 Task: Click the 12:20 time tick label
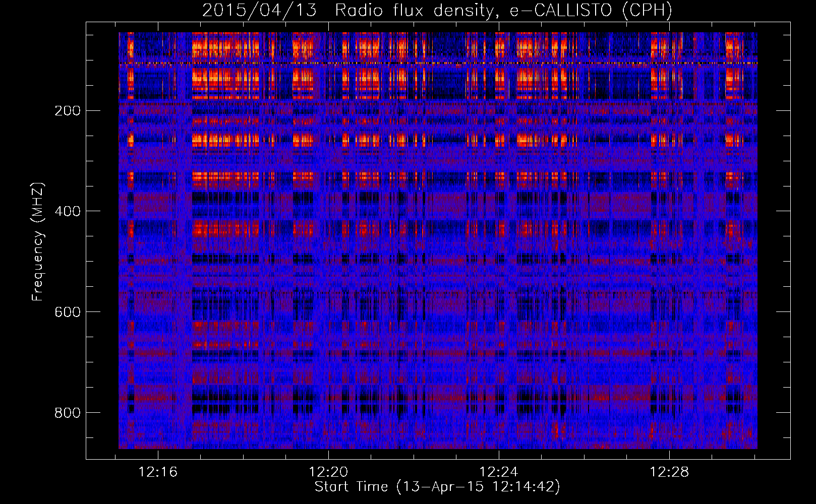pyautogui.click(x=328, y=472)
